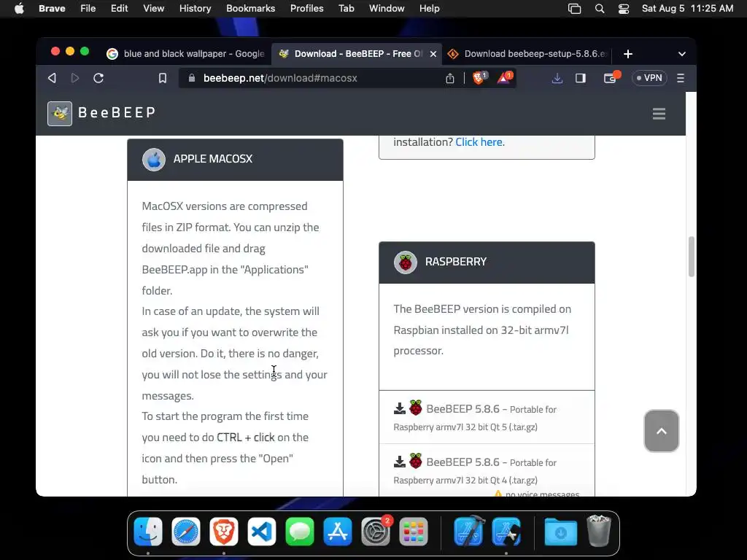This screenshot has width=747, height=560.
Task: Open the Window menu
Action: click(387, 9)
